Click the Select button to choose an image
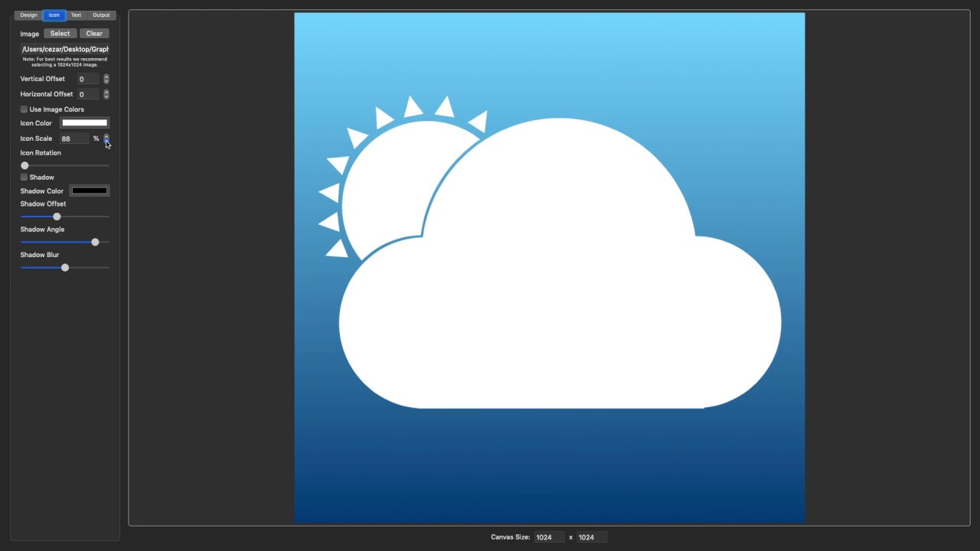The width and height of the screenshot is (980, 551). (x=60, y=33)
